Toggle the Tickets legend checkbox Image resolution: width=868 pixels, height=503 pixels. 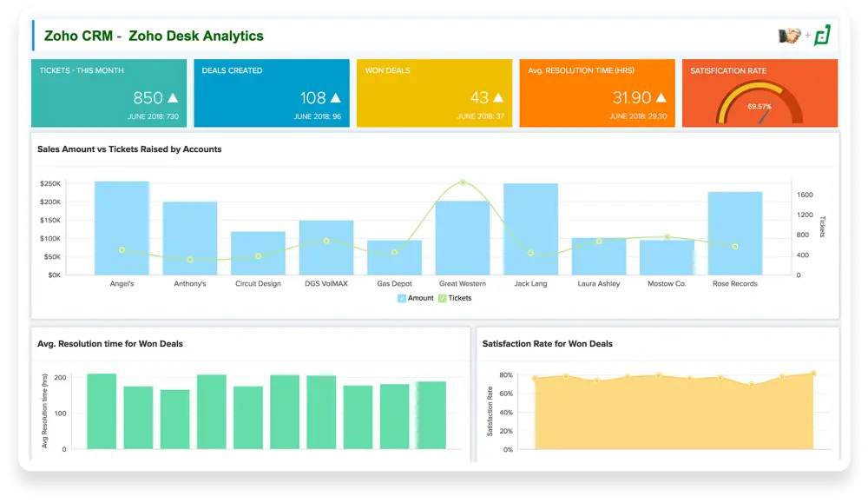point(442,298)
